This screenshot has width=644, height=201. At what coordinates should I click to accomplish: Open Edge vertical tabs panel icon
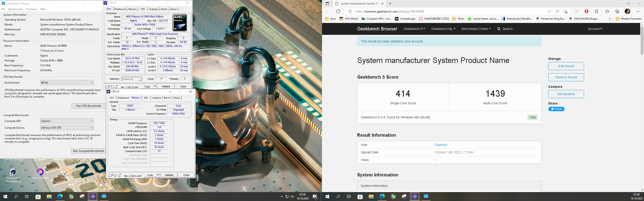[x=327, y=4]
